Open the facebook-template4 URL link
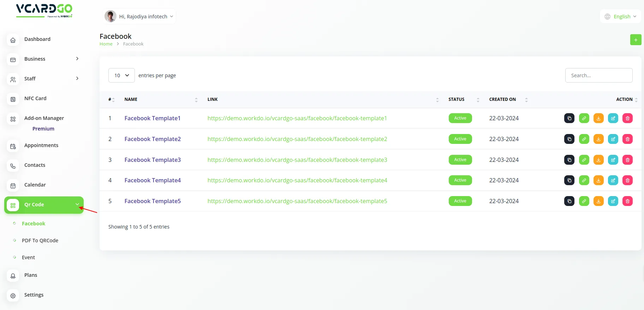The height and width of the screenshot is (310, 644). 297,180
